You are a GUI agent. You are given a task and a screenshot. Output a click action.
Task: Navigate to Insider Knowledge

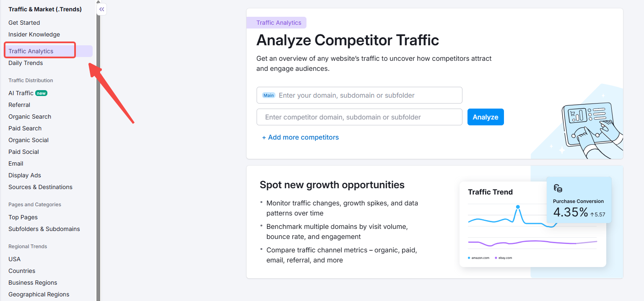[34, 34]
